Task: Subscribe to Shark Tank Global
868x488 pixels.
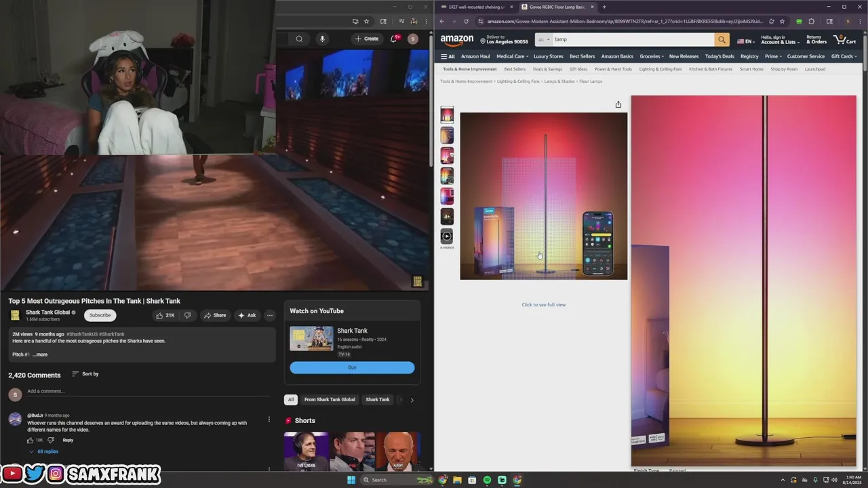Action: click(100, 315)
